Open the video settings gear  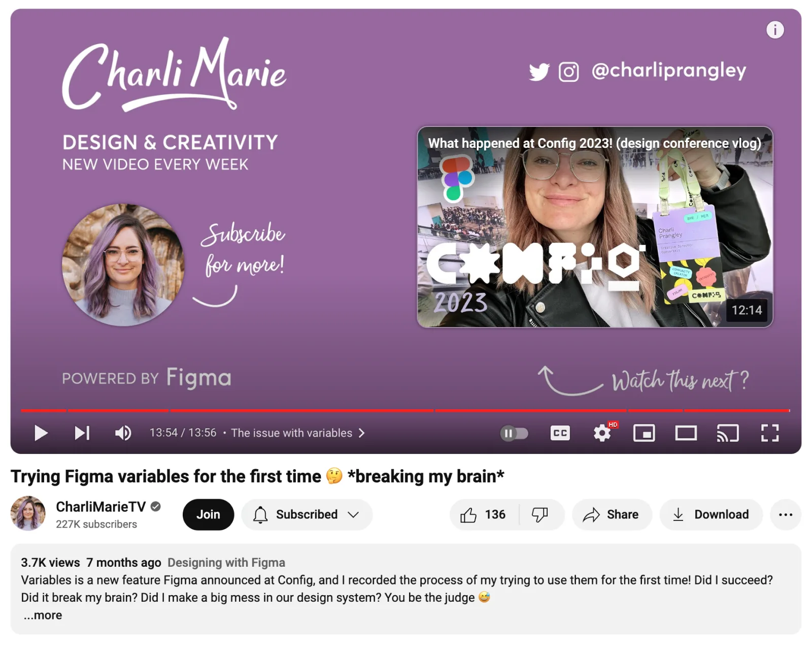[602, 433]
